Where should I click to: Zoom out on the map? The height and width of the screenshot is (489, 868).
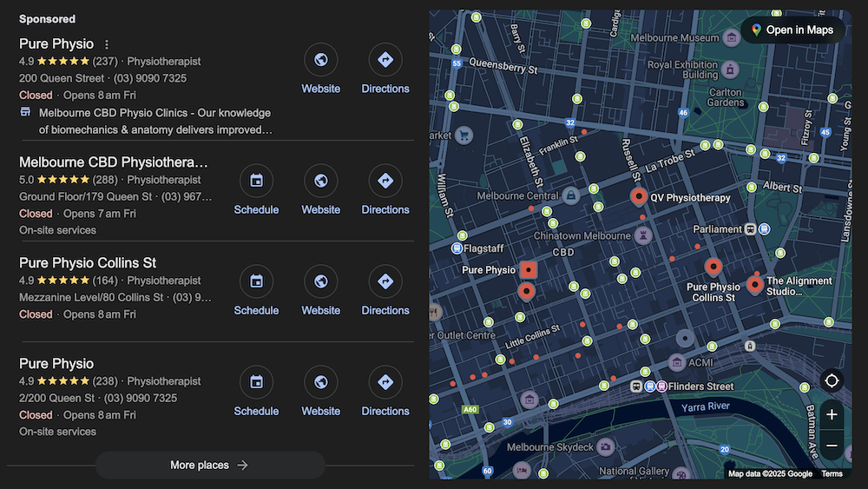832,446
